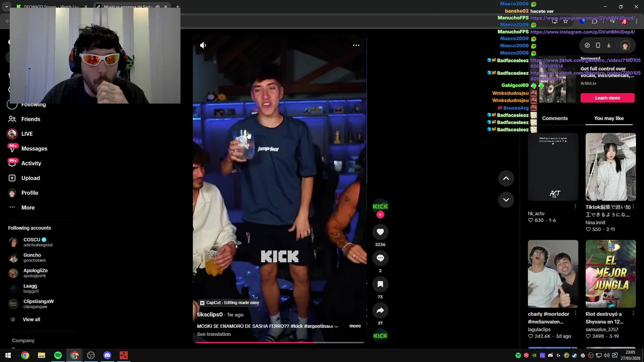Open options dots for the hina.innit video
Viewport: 644px width, 362px height.
coord(633,207)
